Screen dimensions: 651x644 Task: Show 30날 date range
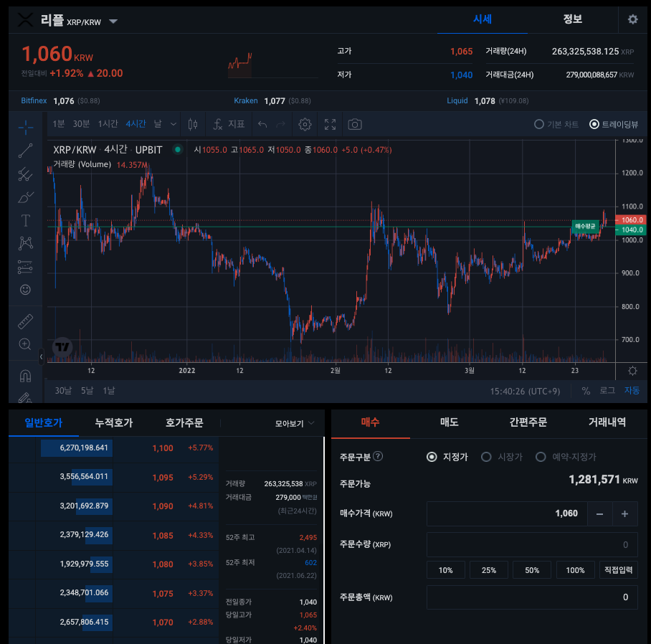(63, 390)
